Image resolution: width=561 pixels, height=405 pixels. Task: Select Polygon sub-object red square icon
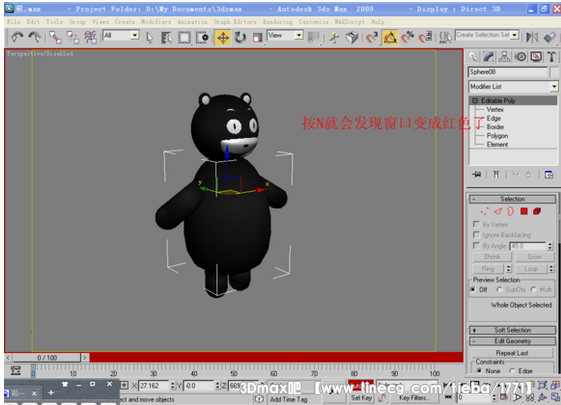tap(524, 211)
